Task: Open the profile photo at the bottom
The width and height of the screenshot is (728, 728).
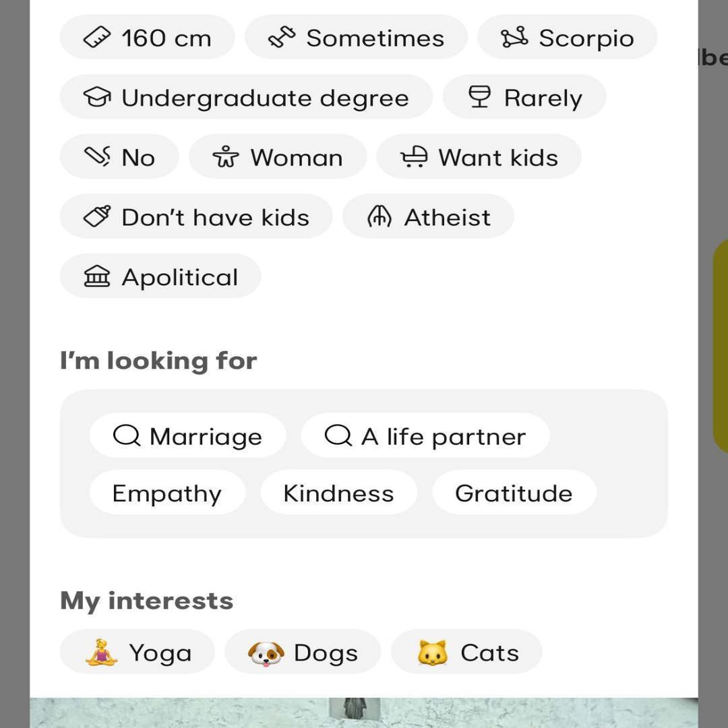Action: point(364,713)
